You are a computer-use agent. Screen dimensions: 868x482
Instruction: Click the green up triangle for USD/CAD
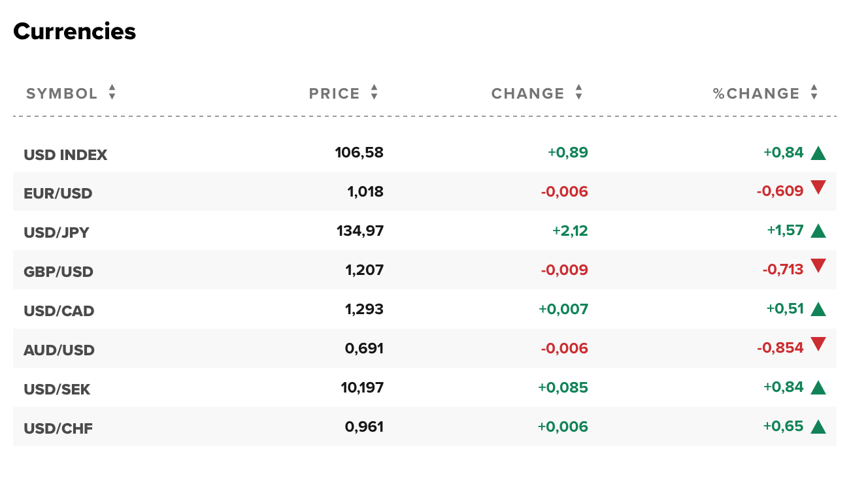818,310
